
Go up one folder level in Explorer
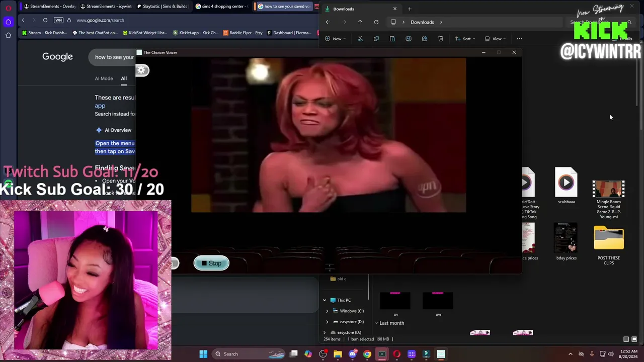[360, 22]
